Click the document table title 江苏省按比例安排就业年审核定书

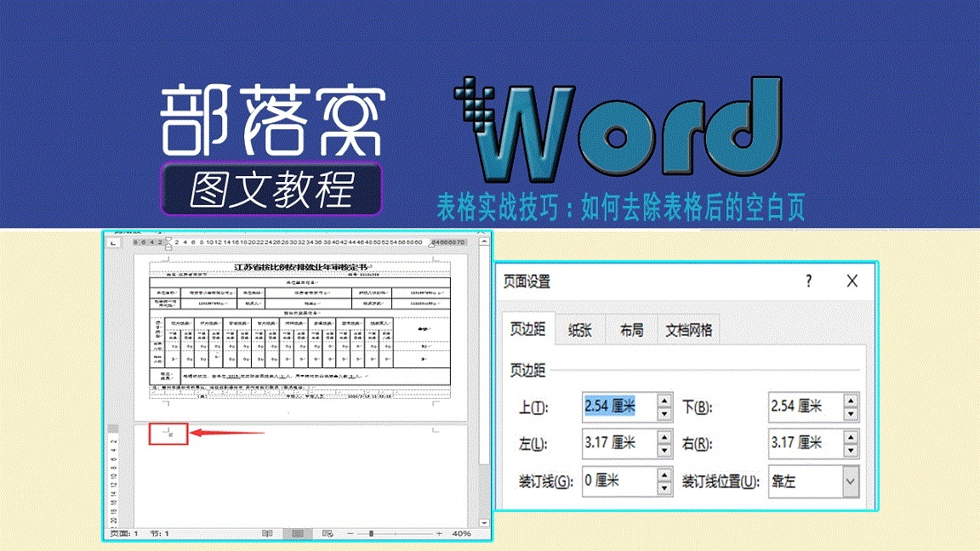[x=300, y=267]
